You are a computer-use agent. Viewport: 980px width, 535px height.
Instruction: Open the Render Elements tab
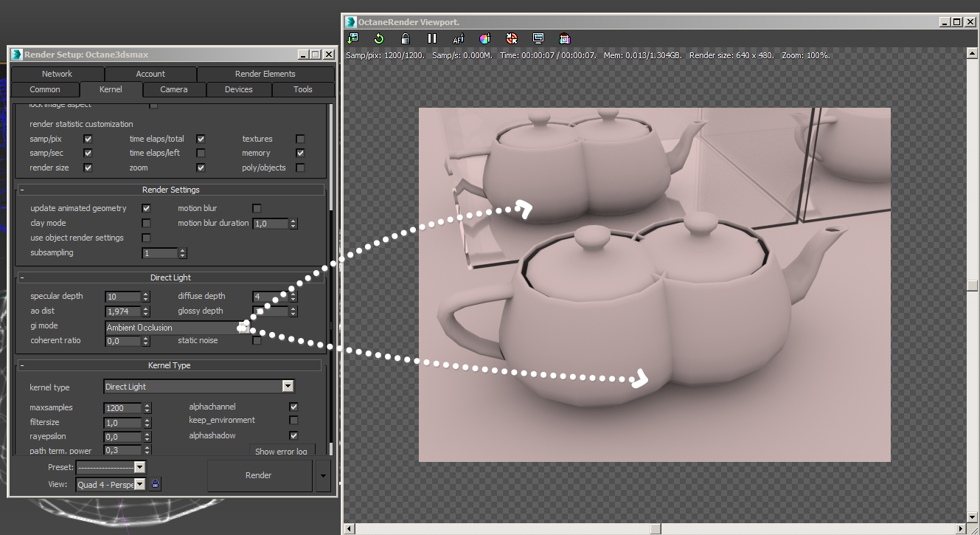click(x=265, y=74)
